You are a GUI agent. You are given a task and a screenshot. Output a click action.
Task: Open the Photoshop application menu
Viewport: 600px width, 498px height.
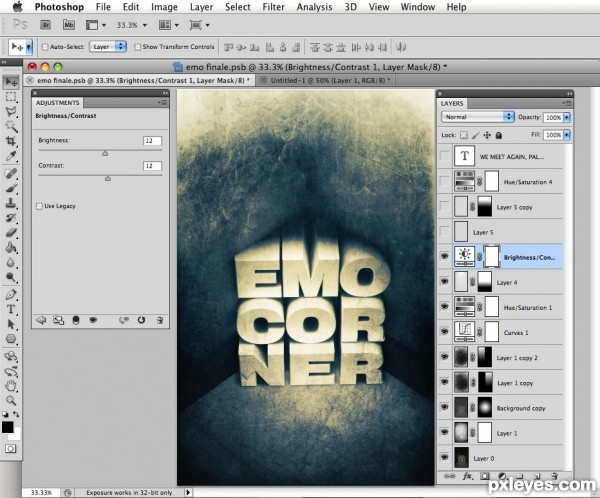point(59,7)
